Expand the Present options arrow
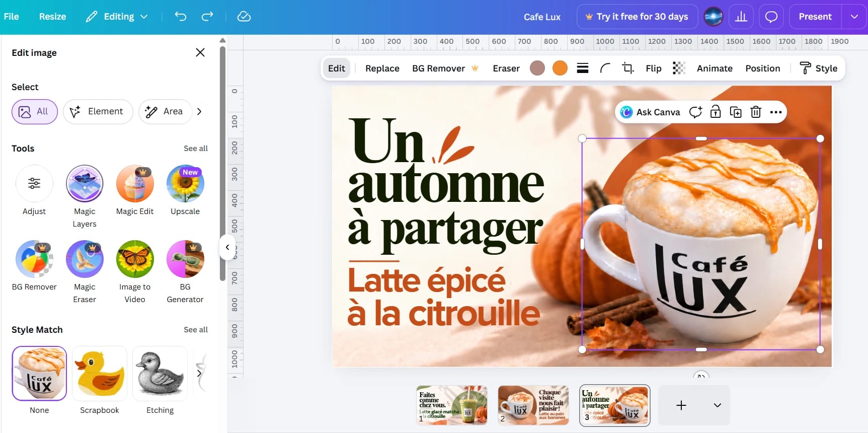The width and height of the screenshot is (868, 433). pos(854,17)
